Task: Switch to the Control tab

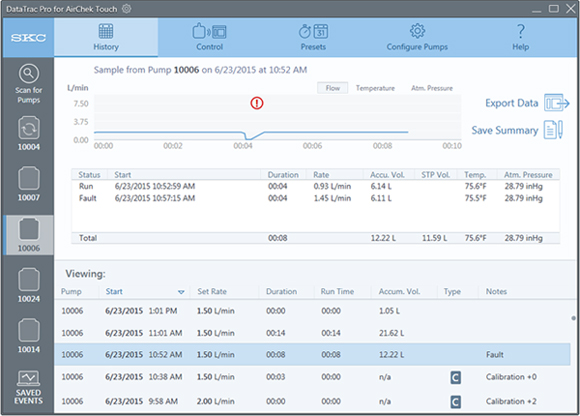Action: click(209, 37)
